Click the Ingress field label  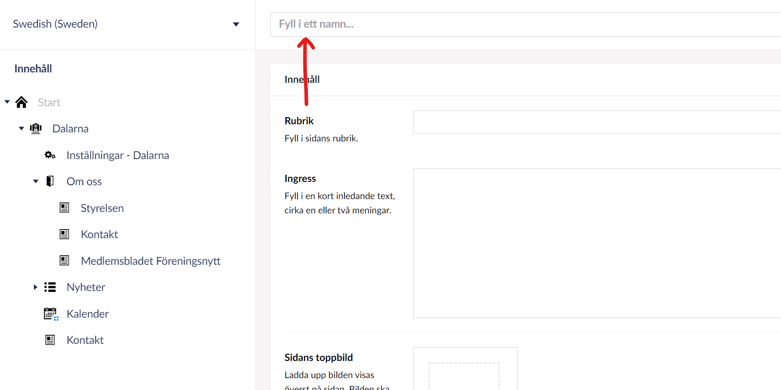click(x=300, y=178)
